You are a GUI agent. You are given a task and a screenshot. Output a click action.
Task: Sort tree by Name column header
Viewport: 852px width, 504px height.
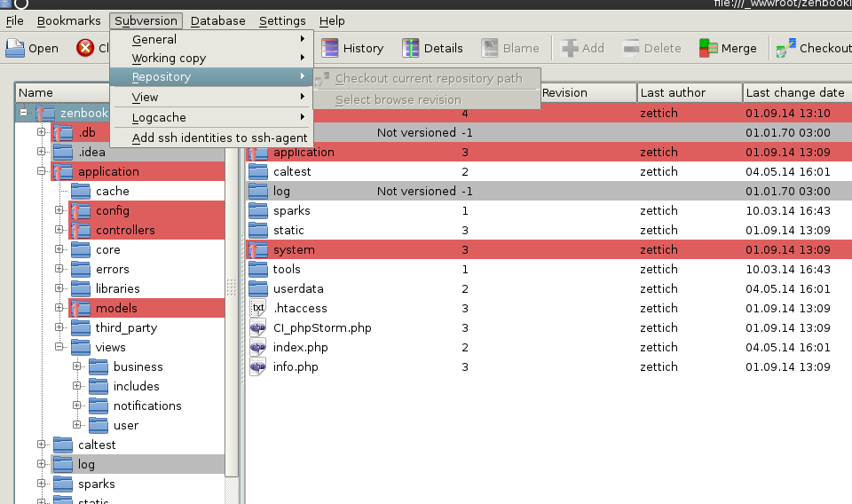point(62,93)
